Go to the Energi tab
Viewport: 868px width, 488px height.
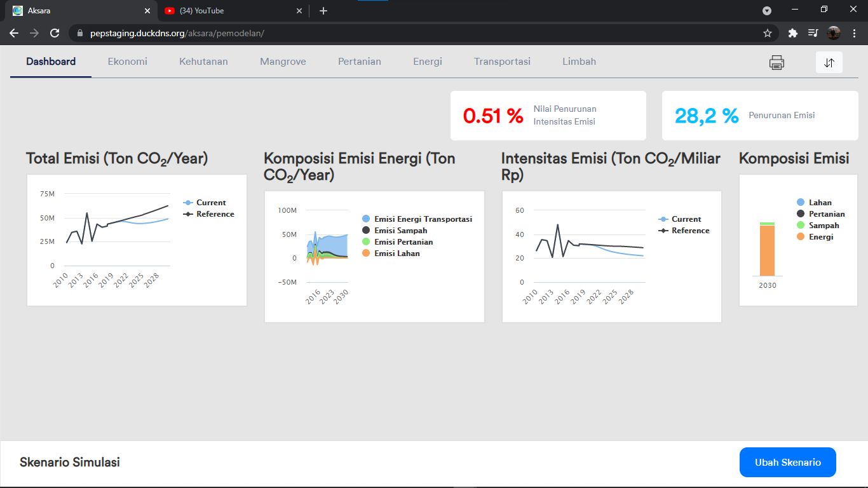(428, 62)
